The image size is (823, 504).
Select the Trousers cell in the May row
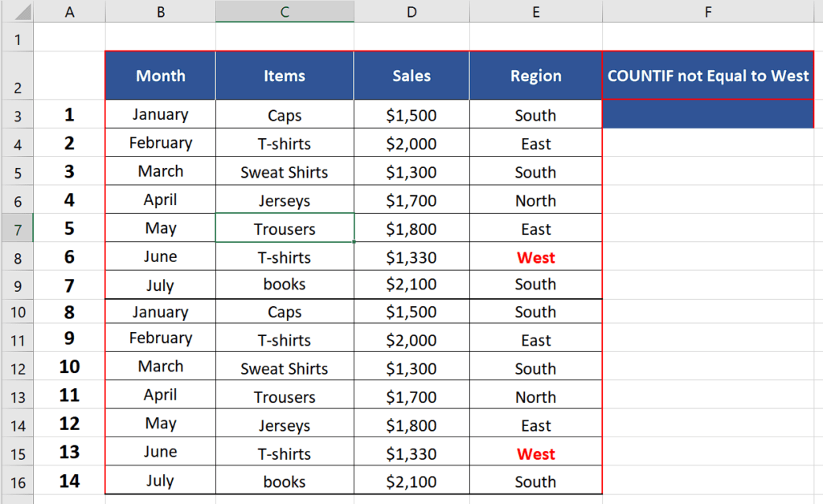point(284,227)
